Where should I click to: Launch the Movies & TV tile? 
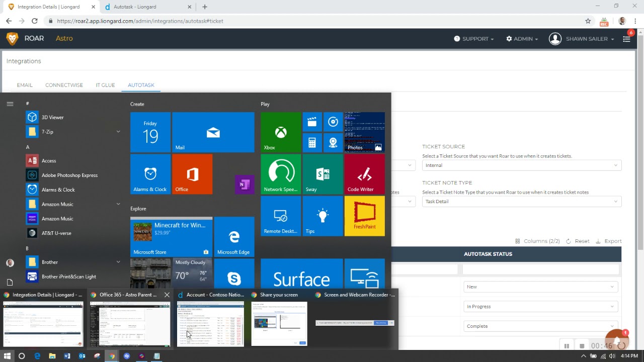(312, 122)
